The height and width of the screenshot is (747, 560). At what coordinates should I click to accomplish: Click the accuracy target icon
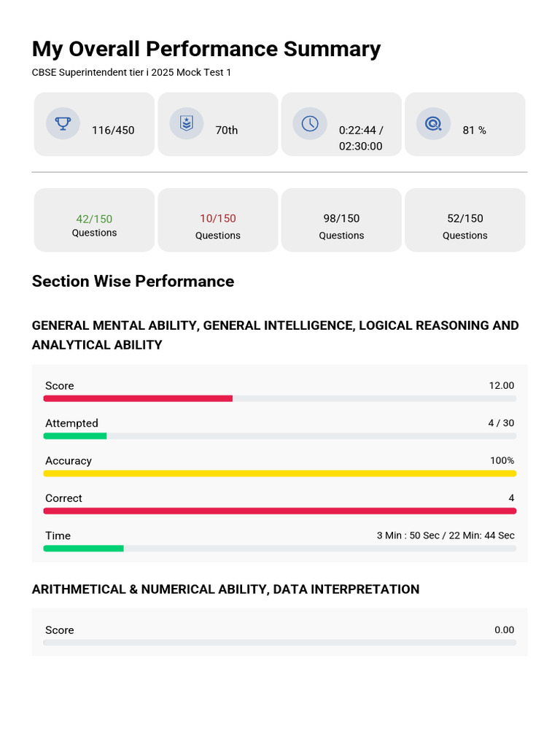click(433, 123)
